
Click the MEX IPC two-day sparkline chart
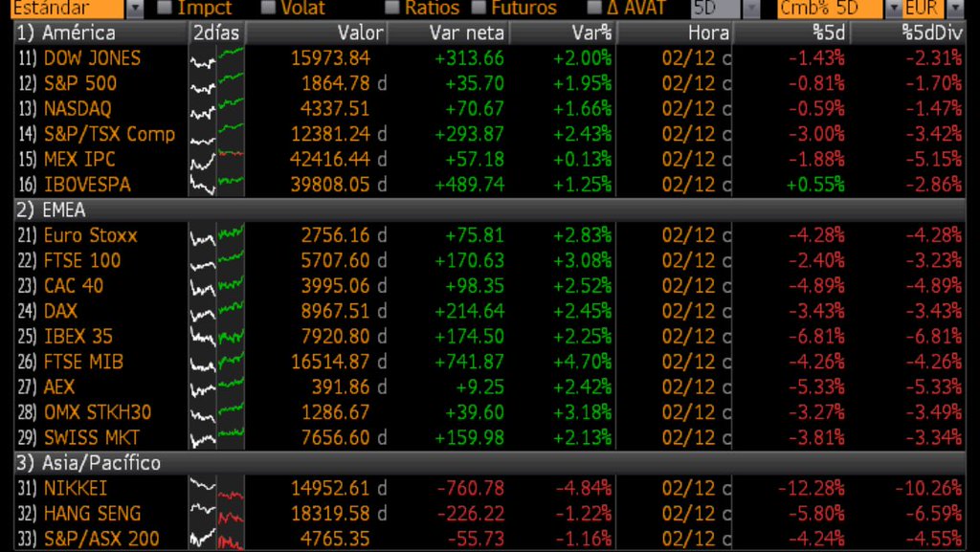click(217, 159)
